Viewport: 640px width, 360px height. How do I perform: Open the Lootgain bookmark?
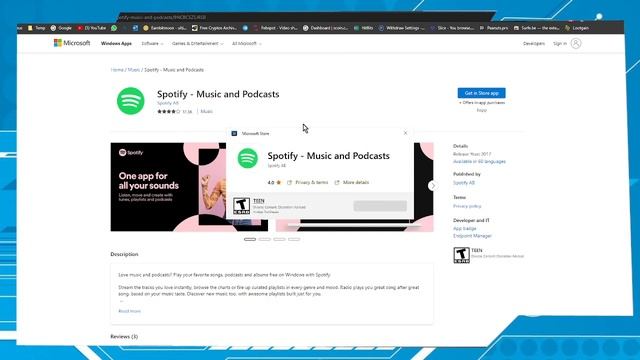coord(577,28)
